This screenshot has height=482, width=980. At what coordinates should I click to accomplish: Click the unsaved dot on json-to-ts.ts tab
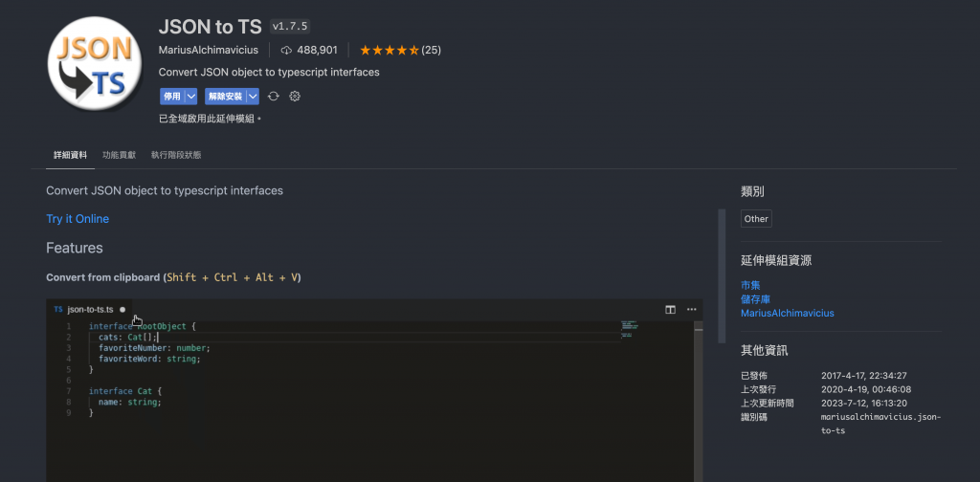click(122, 309)
